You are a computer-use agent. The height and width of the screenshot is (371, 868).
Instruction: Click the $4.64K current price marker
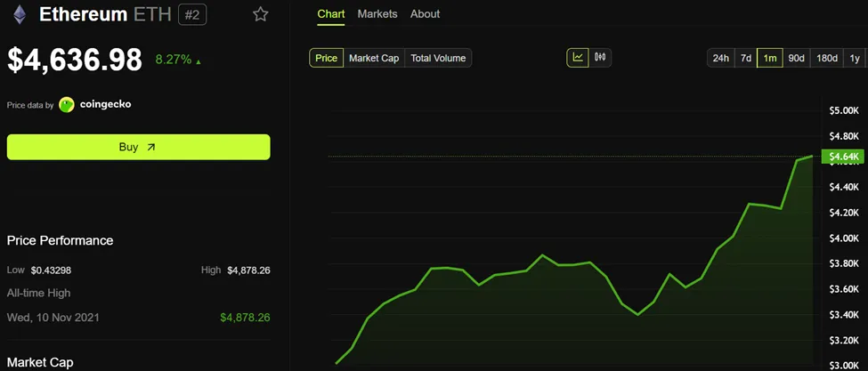point(843,157)
